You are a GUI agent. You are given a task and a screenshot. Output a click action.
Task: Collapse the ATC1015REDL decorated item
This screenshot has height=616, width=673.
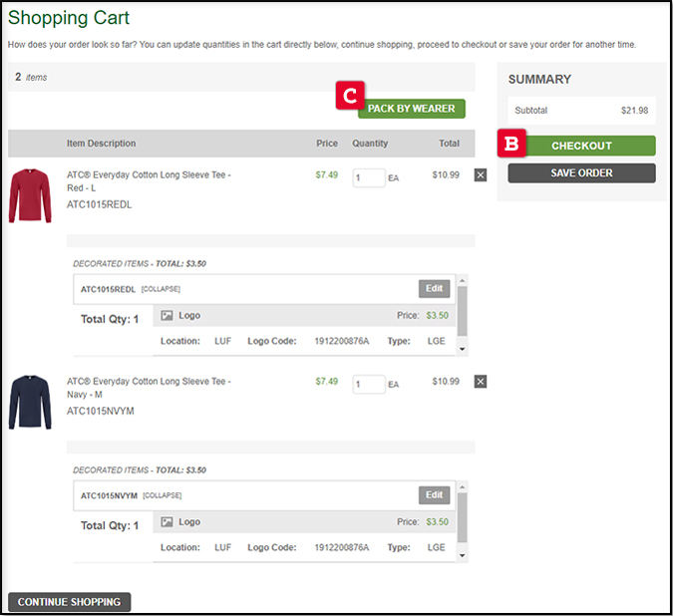[161, 289]
